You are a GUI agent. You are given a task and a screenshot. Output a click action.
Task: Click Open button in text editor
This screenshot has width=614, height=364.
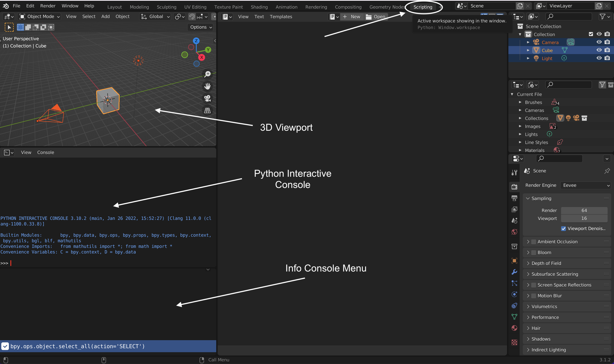coord(376,17)
